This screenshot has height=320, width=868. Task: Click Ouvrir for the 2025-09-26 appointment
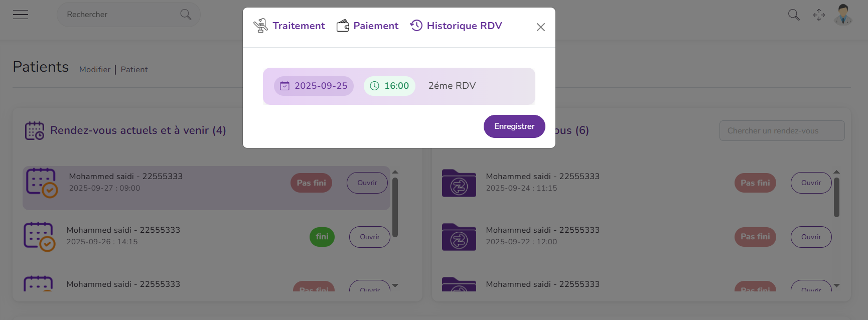coord(369,237)
